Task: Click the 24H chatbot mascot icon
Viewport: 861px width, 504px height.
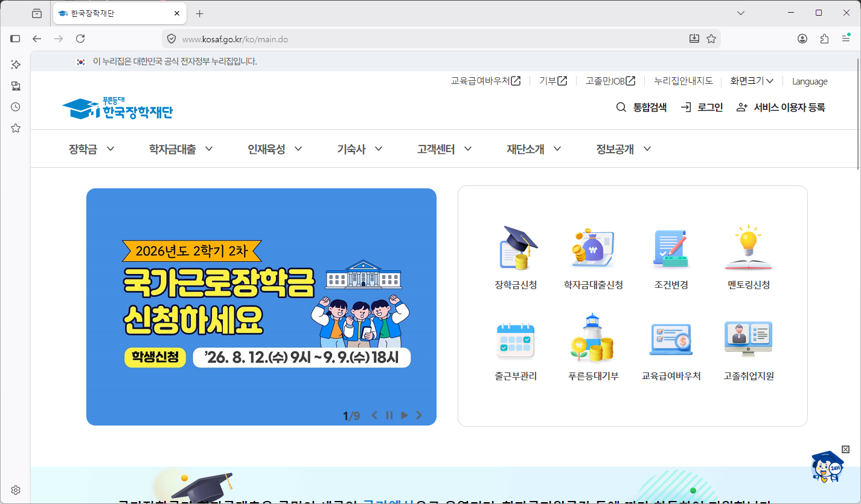Action: pos(828,468)
